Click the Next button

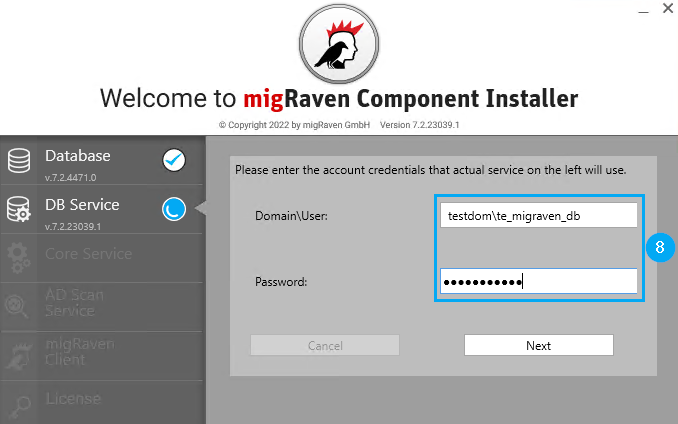click(x=539, y=345)
